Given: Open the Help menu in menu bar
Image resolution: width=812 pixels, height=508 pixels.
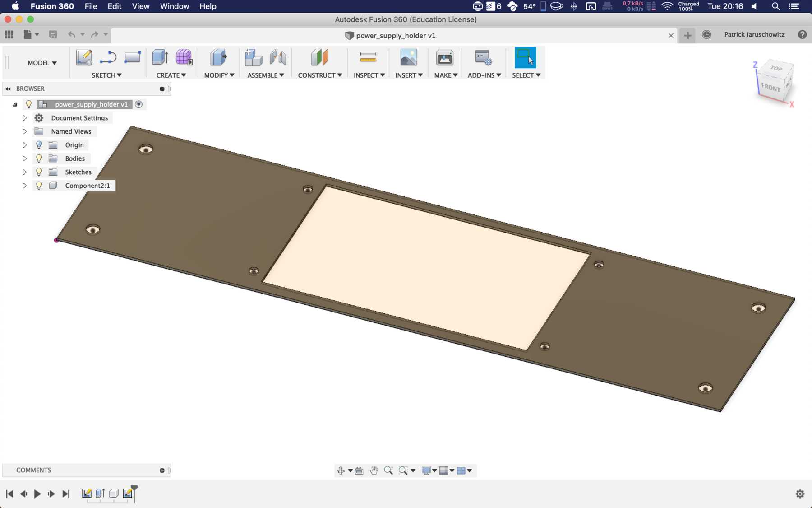Looking at the screenshot, I should pos(208,6).
